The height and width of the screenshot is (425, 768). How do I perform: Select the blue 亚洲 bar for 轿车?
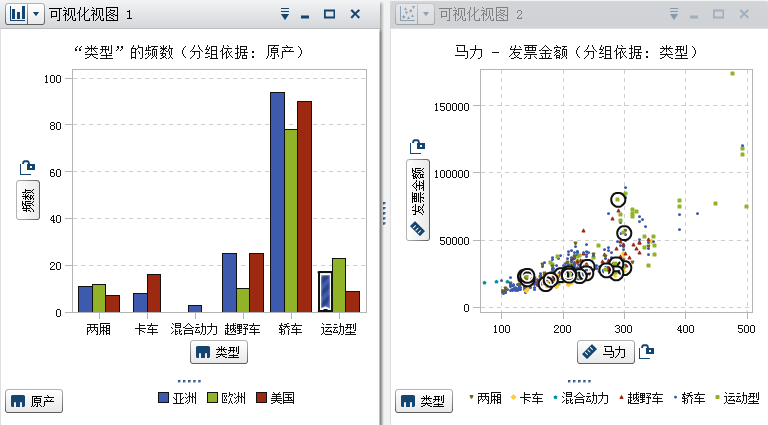277,202
